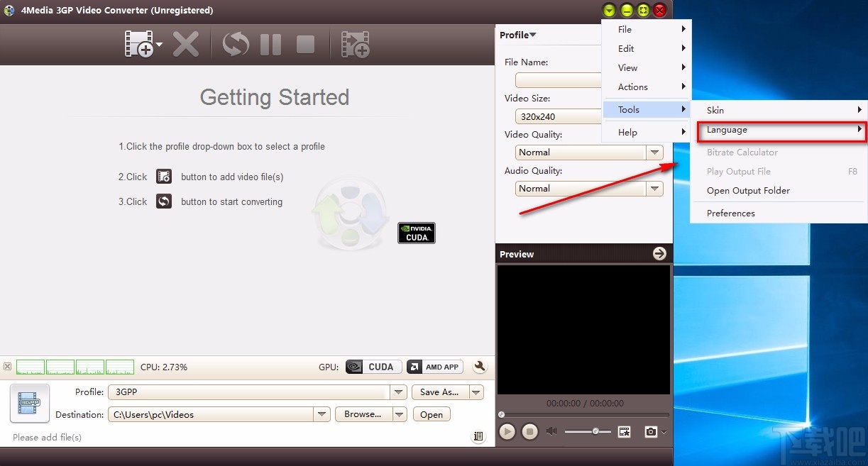Toggle the CUDA GPU acceleration button

point(373,367)
